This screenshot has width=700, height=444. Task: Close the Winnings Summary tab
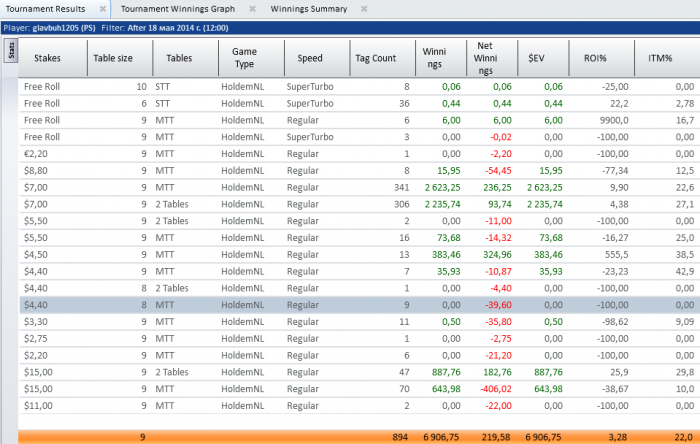coord(364,9)
